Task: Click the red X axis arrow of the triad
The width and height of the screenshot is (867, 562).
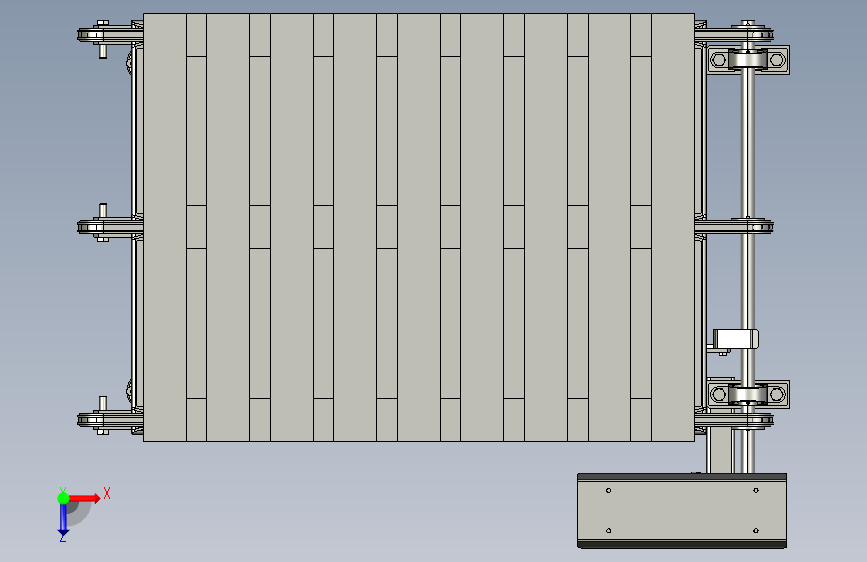Action: [85, 498]
